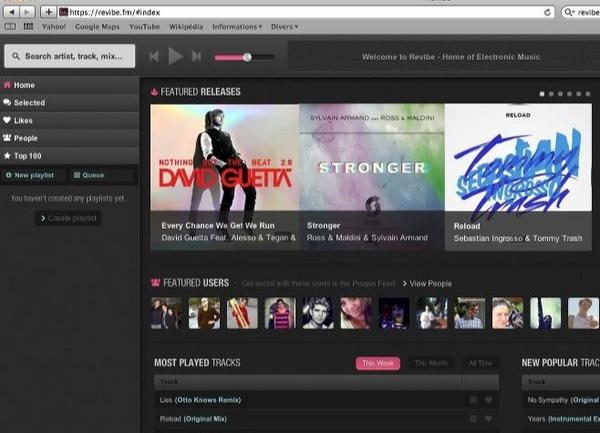Viewport: 600px width, 433px height.
Task: Open fifth featured user black-and-white portrait
Action: [318, 313]
